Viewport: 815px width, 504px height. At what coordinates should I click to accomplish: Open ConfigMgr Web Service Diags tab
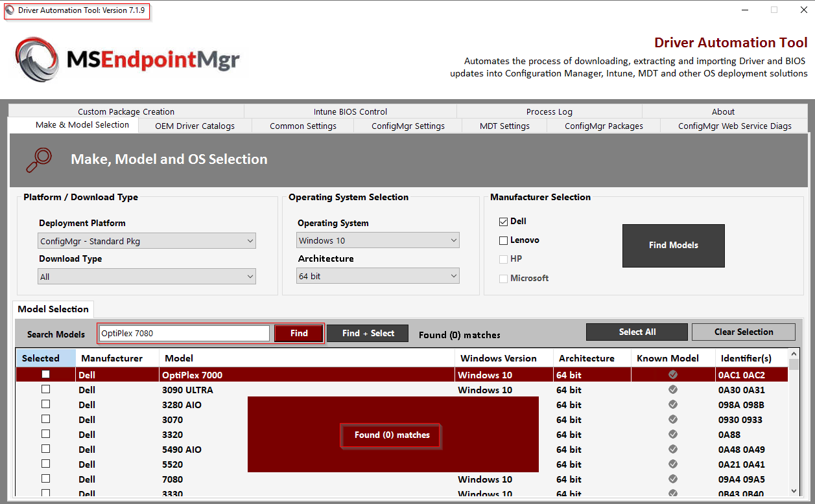click(x=735, y=126)
